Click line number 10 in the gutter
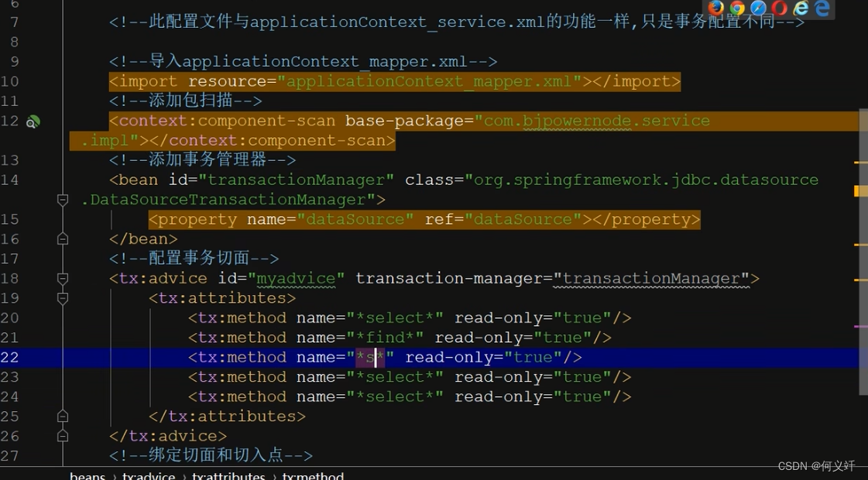This screenshot has width=868, height=480. tap(10, 81)
